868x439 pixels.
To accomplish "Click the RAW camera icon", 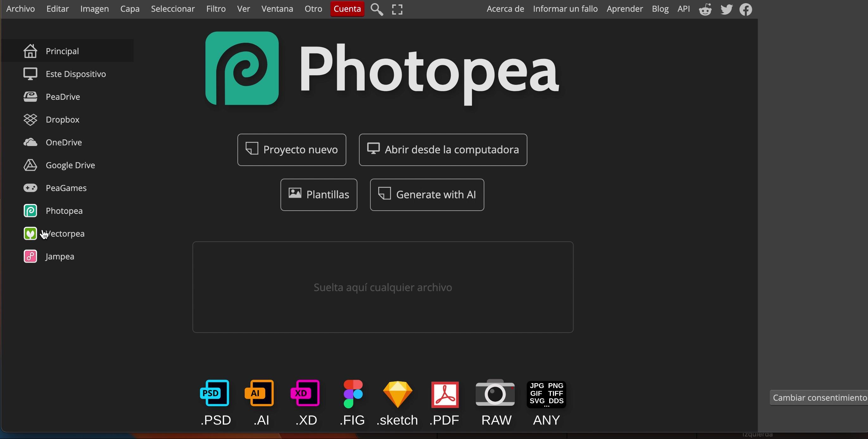I will coord(495,393).
